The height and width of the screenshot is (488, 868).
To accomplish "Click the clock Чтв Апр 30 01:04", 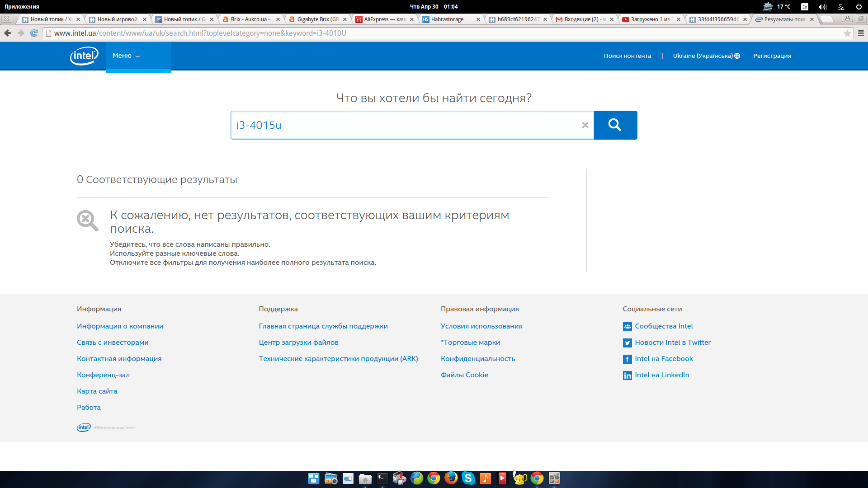I will point(434,7).
